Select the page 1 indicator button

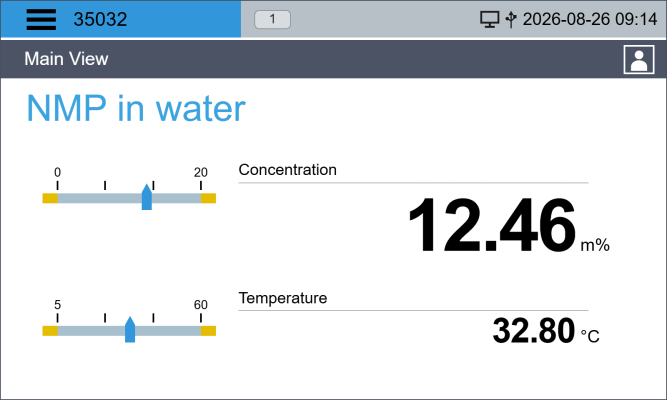[x=272, y=20]
